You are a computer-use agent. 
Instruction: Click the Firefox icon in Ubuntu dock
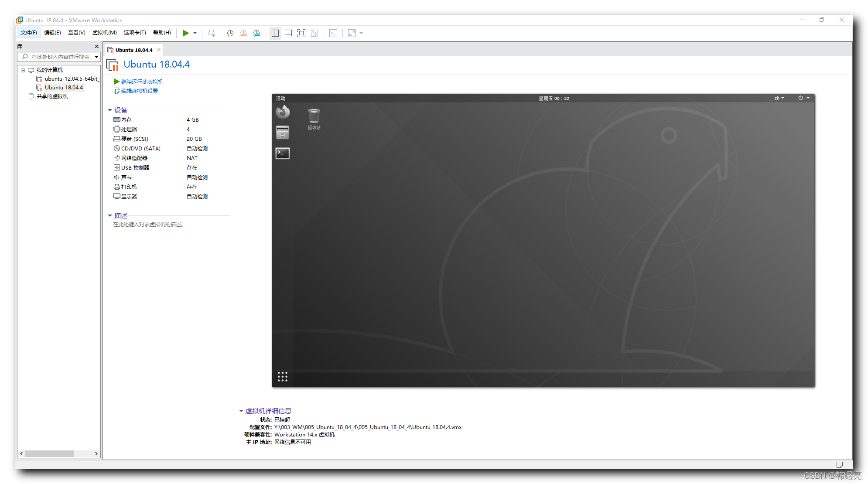pyautogui.click(x=283, y=112)
